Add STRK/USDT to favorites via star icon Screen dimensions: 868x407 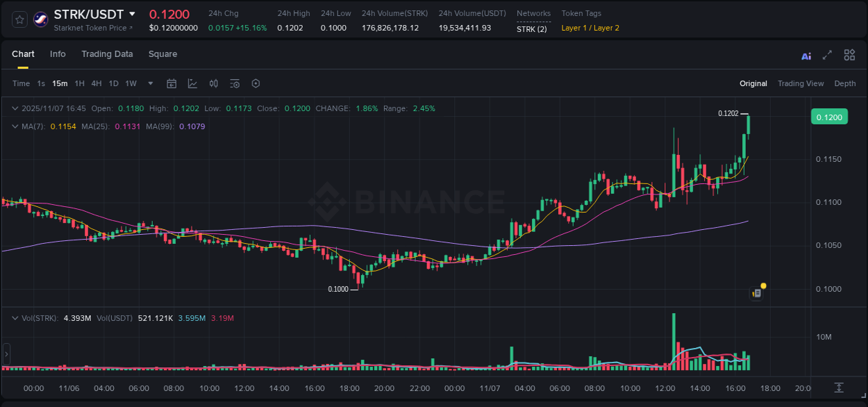tap(19, 19)
